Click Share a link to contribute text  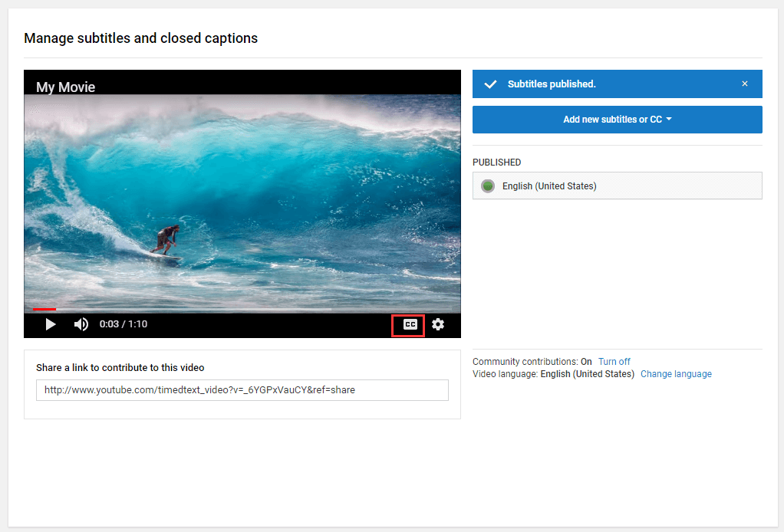point(120,368)
